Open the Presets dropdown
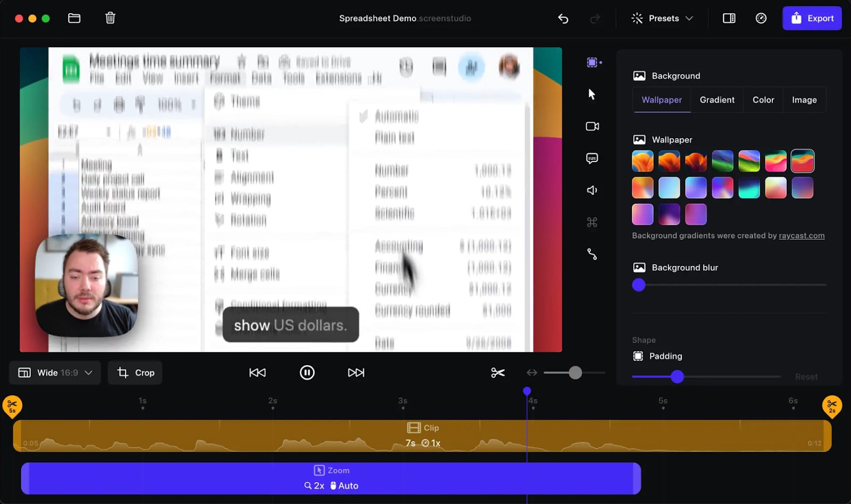 662,19
